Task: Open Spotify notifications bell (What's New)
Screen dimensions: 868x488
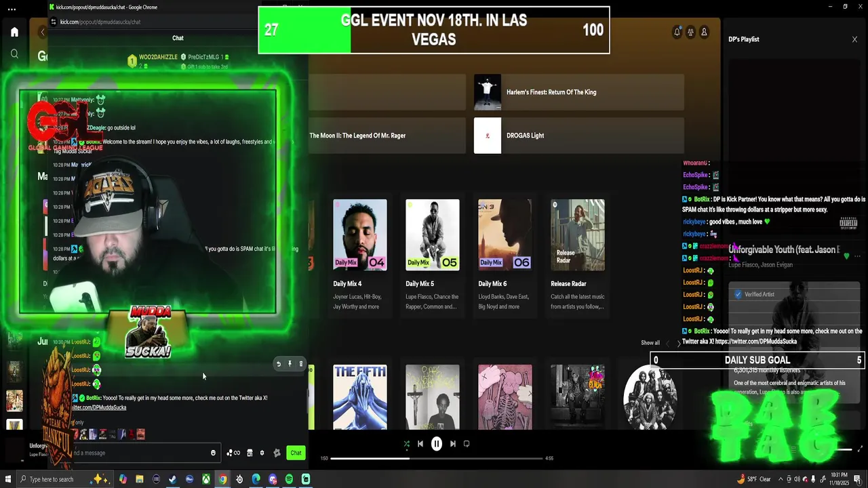Action: pyautogui.click(x=677, y=32)
